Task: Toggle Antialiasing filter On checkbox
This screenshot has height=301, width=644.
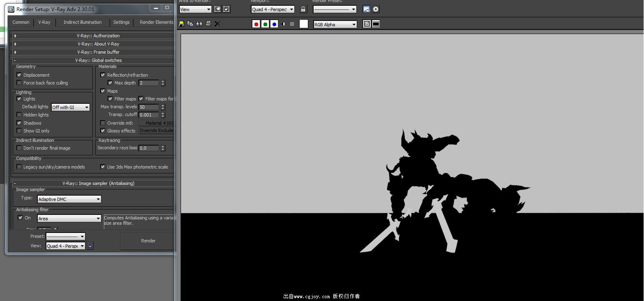Action: pos(20,218)
